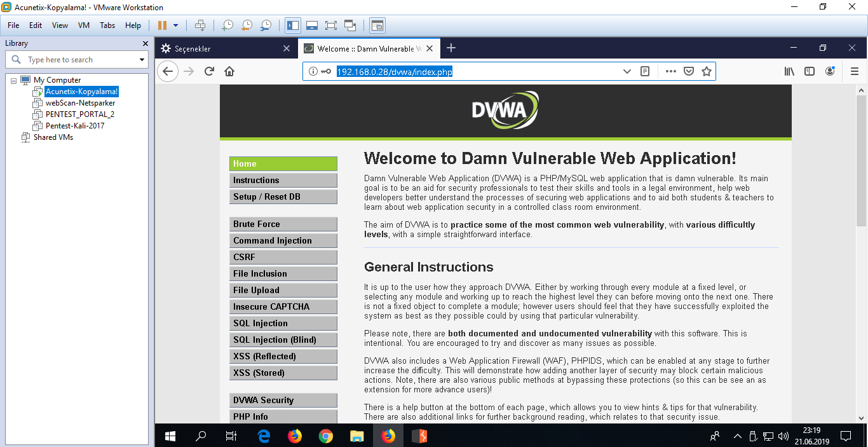Viewport: 868px width, 447px height.
Task: Toggle Firefox reader view icon
Action: pyautogui.click(x=645, y=71)
